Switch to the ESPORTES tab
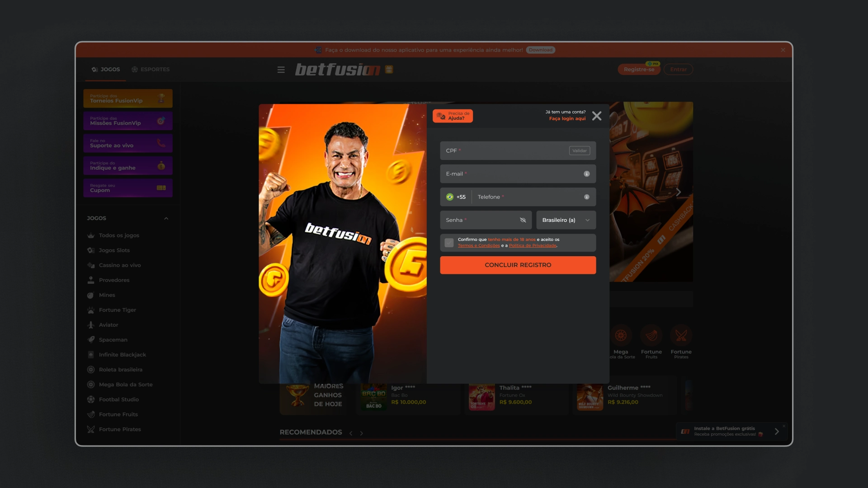 [151, 69]
